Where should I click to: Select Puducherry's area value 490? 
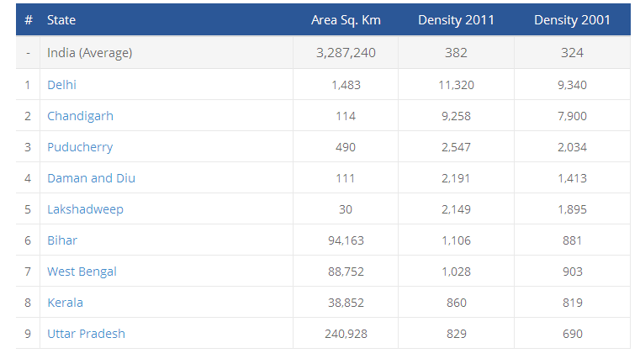point(346,147)
